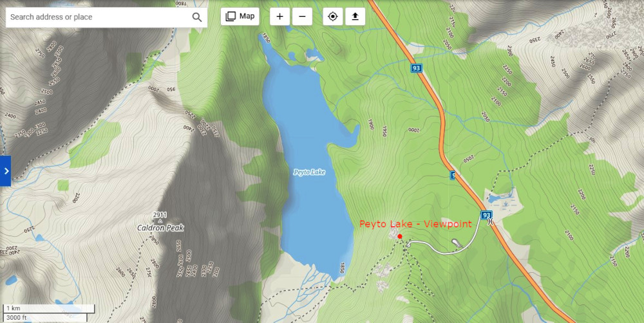Click the Peyto Lake - Viewpoint label
The width and height of the screenshot is (644, 323).
[x=415, y=224]
